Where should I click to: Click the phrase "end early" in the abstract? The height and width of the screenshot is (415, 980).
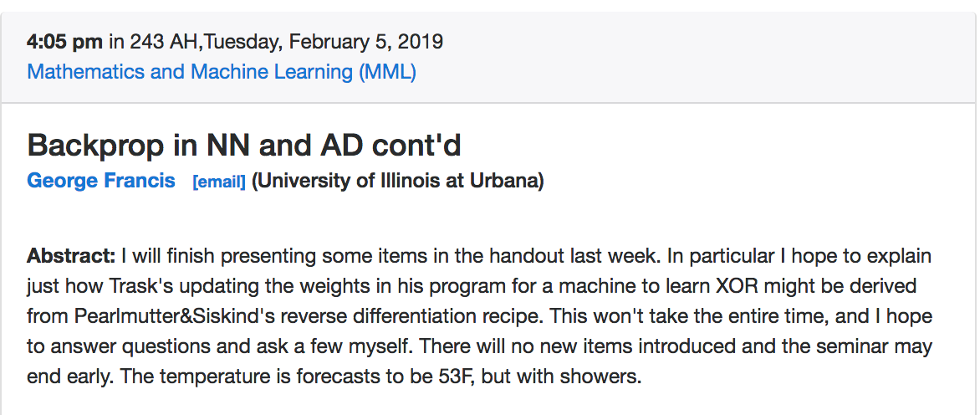pos(69,377)
